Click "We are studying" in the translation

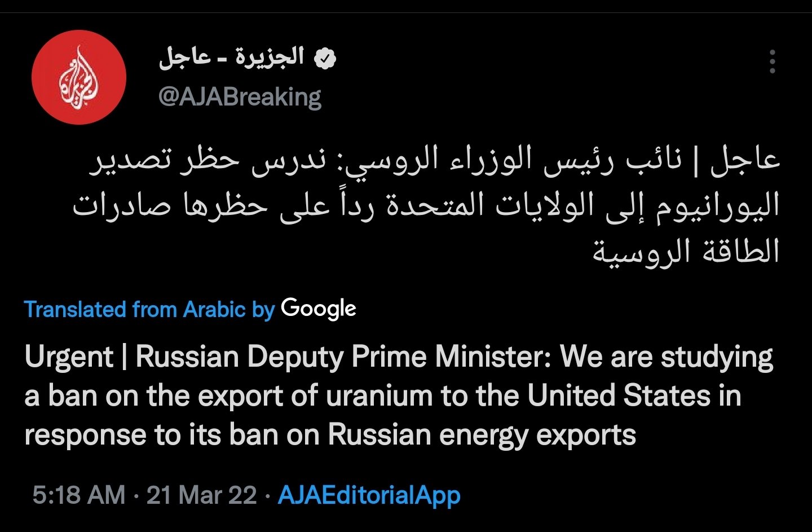pyautogui.click(x=666, y=357)
